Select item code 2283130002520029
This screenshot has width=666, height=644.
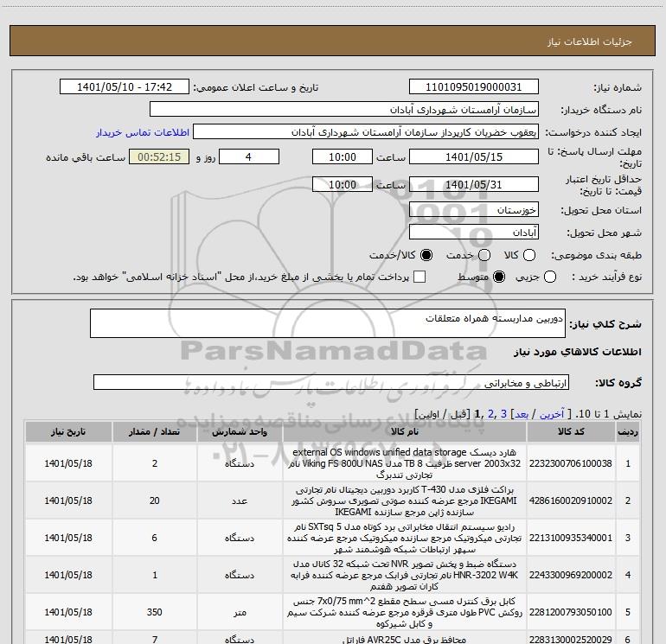coord(571,639)
